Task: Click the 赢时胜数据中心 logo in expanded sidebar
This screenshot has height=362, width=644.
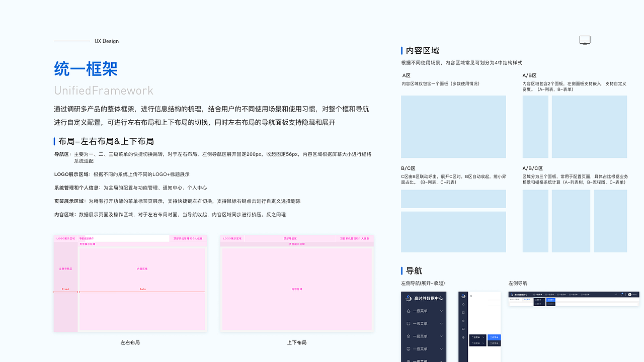Action: coord(424,298)
